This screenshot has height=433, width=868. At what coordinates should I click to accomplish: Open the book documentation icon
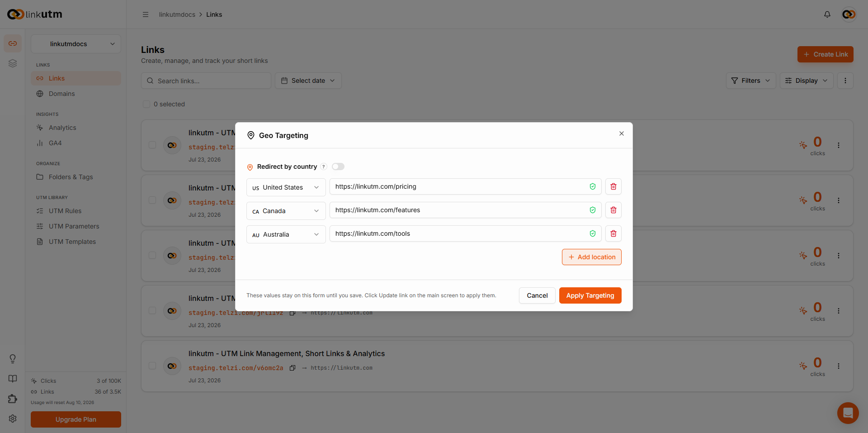[13, 379]
